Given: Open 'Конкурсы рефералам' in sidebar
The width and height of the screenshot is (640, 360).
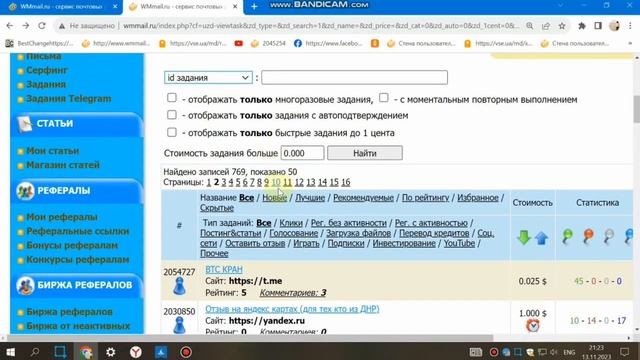Looking at the screenshot, I should [x=78, y=260].
